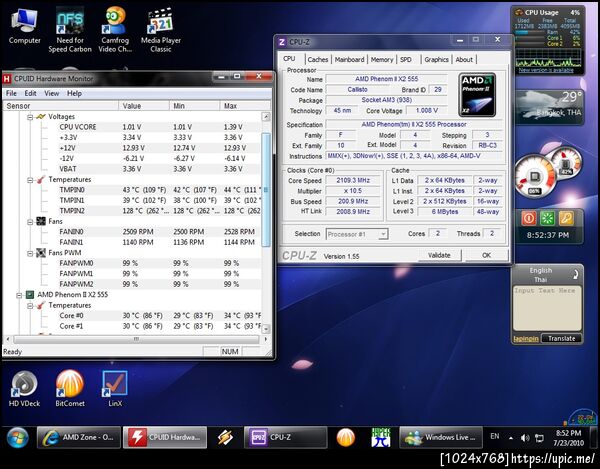Image resolution: width=600 pixels, height=469 pixels.
Task: Open BitComet desktop shortcut
Action: click(70, 388)
